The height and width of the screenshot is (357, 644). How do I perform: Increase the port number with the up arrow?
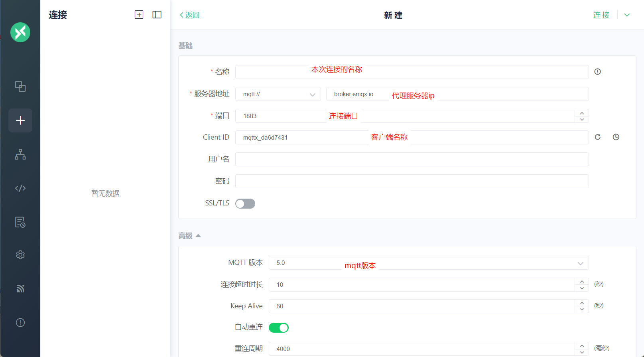pos(582,113)
